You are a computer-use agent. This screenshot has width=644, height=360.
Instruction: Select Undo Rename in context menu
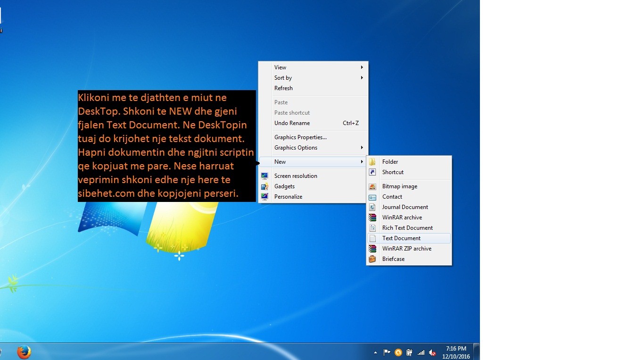(313, 123)
